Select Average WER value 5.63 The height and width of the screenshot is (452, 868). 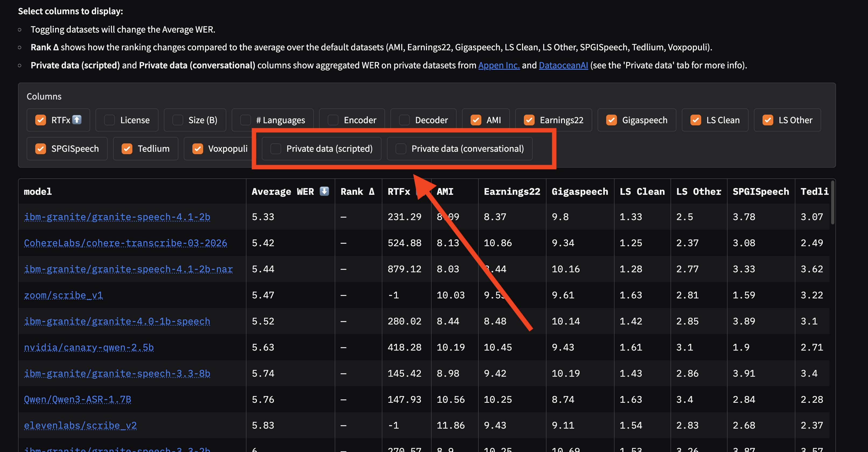pyautogui.click(x=263, y=347)
